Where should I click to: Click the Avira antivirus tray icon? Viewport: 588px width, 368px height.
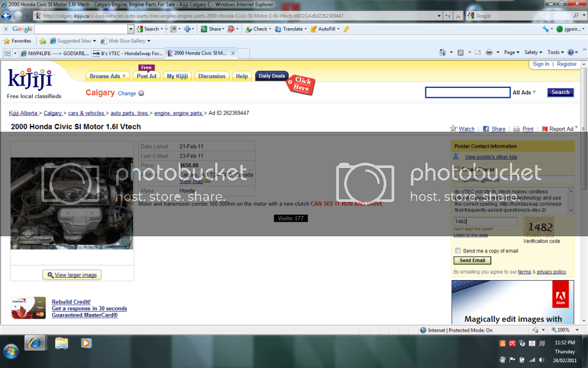pyautogui.click(x=512, y=343)
